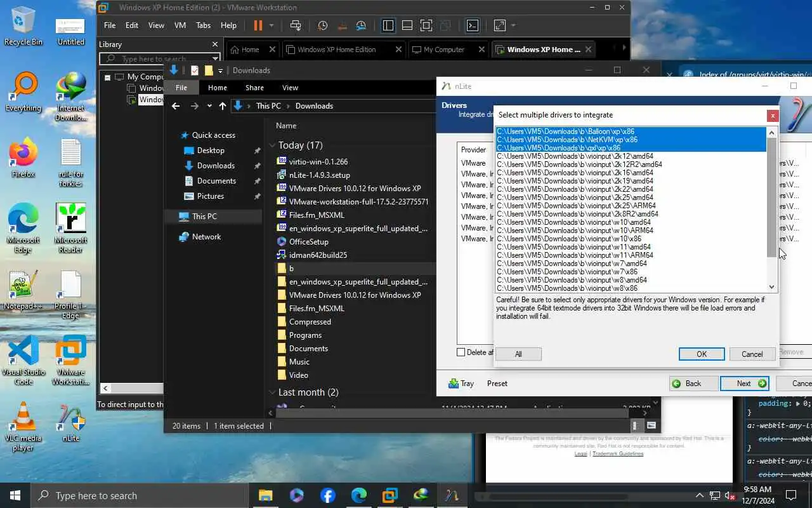The height and width of the screenshot is (508, 812).
Task: Open Documents in Quick access
Action: (x=216, y=181)
